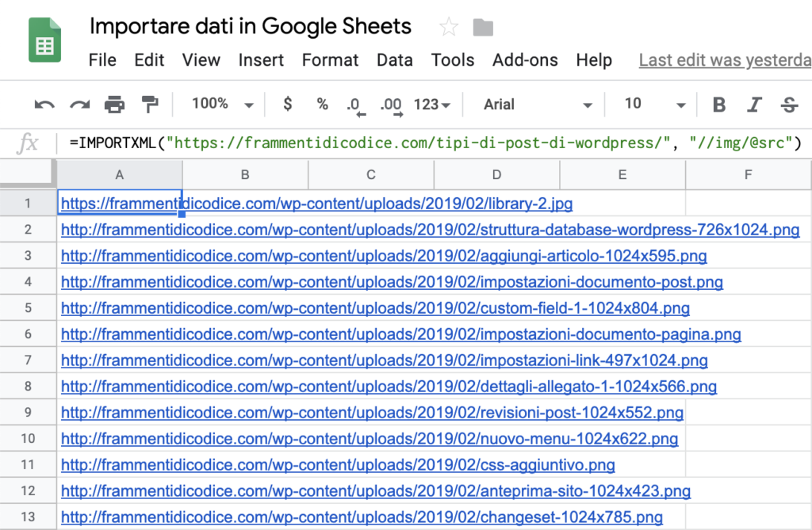This screenshot has width=812, height=530.
Task: Open the changeset-1024x785.png link
Action: pos(362,517)
